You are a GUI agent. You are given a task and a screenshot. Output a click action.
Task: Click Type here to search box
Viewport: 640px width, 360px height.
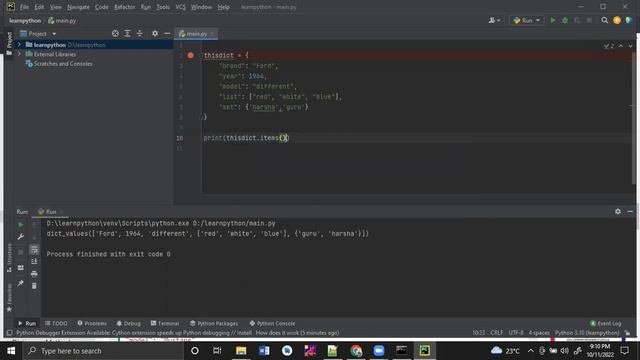pos(103,351)
